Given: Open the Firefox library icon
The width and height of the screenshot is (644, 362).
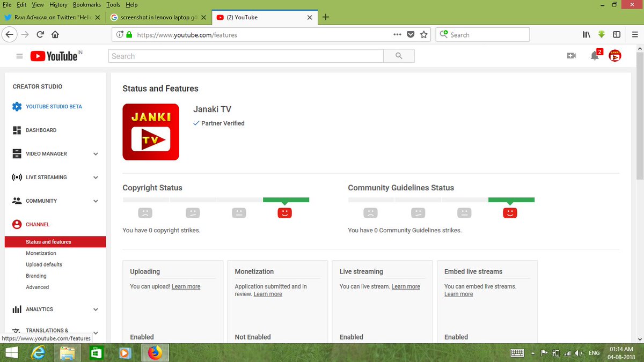Looking at the screenshot, I should [587, 34].
